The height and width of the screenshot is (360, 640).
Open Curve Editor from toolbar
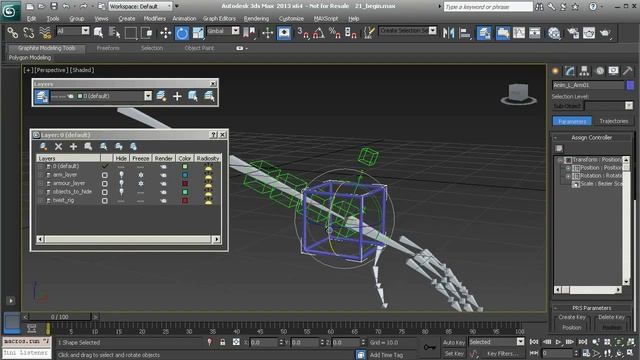(519, 33)
